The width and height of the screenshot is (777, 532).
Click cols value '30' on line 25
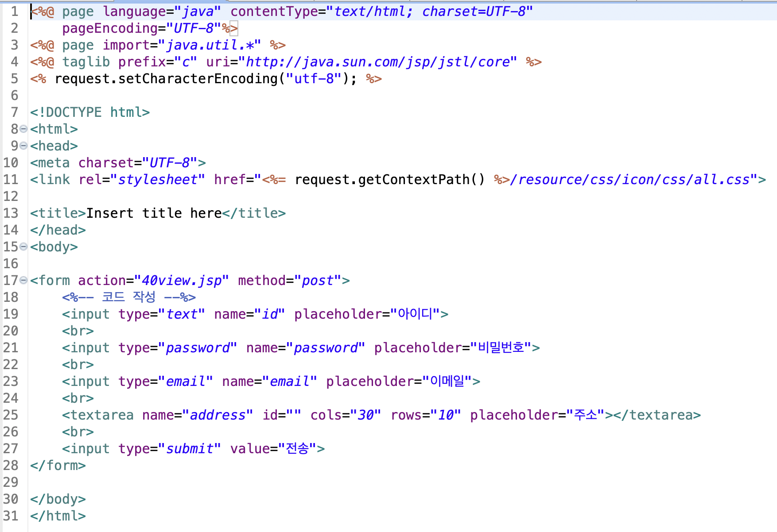pos(365,415)
